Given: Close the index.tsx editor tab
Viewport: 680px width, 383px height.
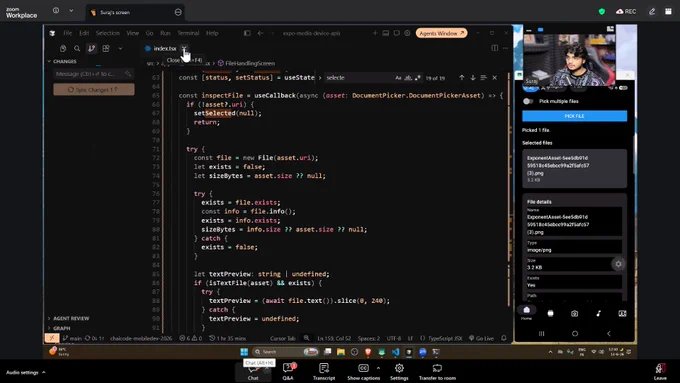Looking at the screenshot, I should coord(184,48).
